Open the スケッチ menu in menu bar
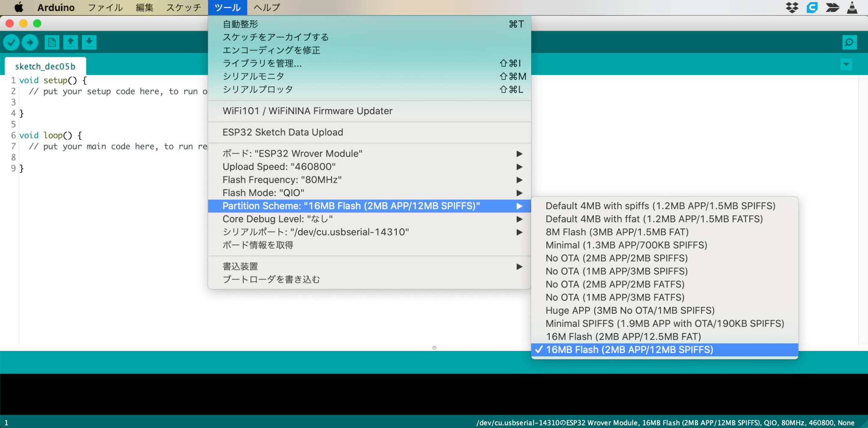Screen dimensions: 868x428 184,8
